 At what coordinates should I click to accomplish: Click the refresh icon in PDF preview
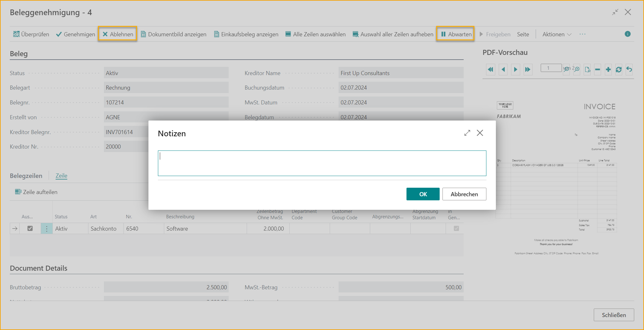[618, 69]
